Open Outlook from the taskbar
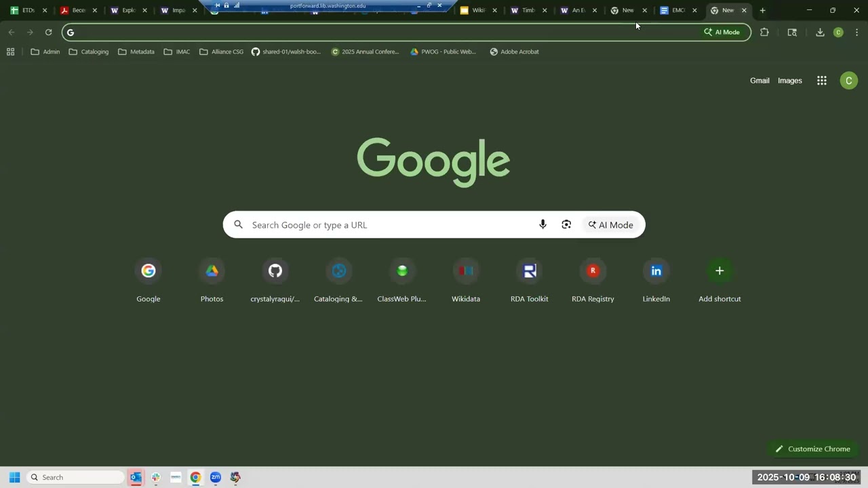The height and width of the screenshot is (488, 868). pos(136,477)
